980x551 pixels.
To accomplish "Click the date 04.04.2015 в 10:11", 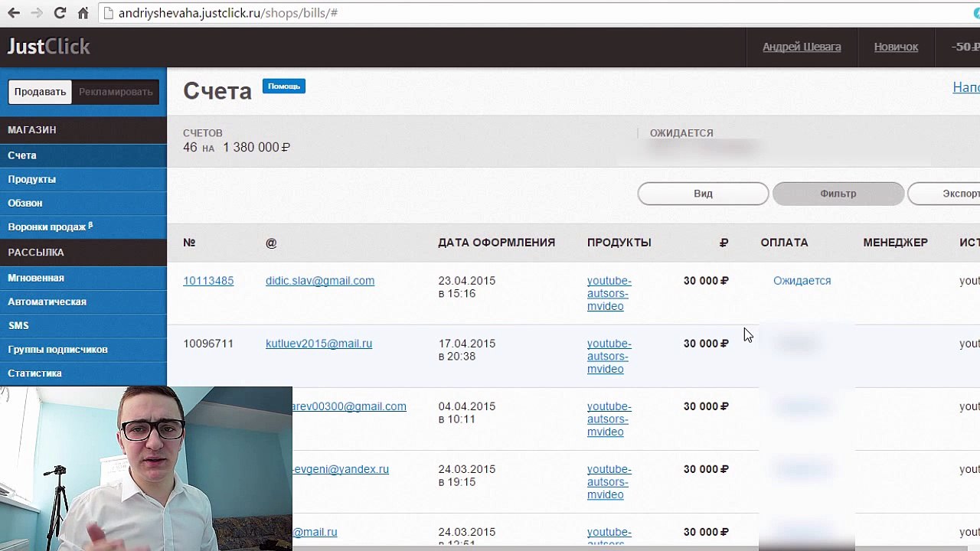I will click(x=467, y=412).
